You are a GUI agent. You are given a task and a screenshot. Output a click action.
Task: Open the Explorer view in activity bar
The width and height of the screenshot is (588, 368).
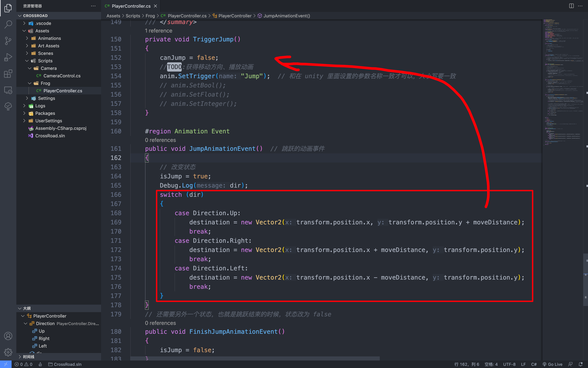[8, 8]
